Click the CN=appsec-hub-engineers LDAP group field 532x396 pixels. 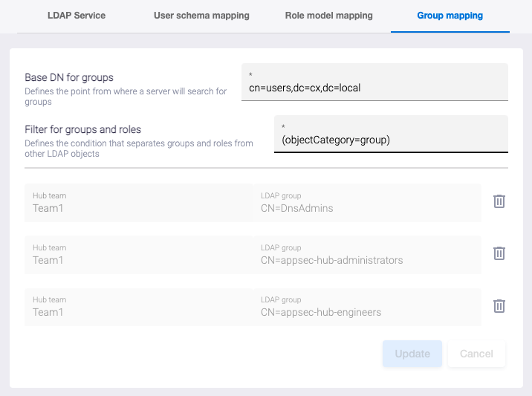click(367, 307)
